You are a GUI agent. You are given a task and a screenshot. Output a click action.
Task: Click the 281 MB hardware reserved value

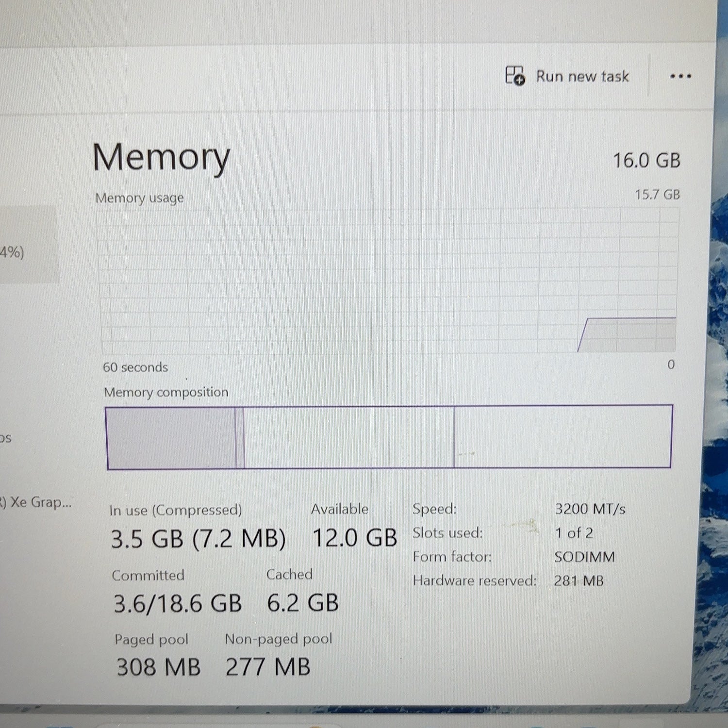click(x=579, y=580)
